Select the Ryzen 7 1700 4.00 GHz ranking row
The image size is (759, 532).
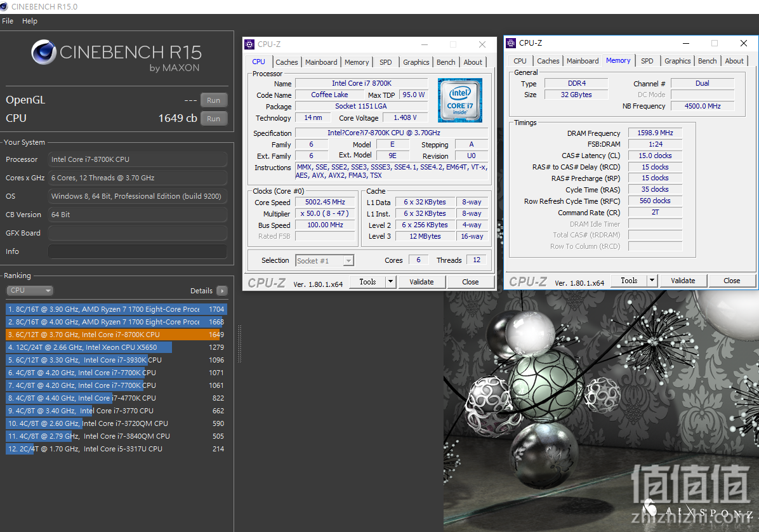[x=116, y=322]
